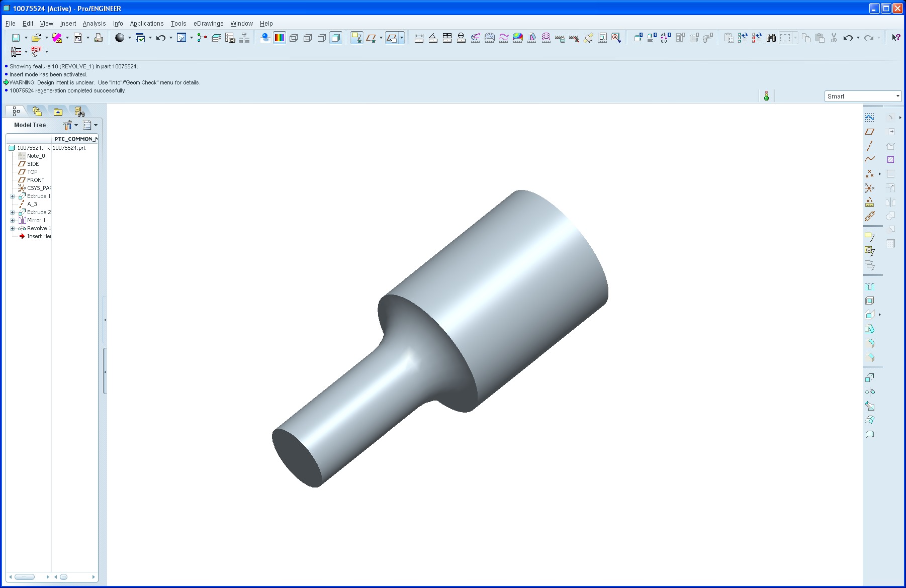This screenshot has height=588, width=906.
Task: Open the Edit menu
Action: click(x=28, y=24)
